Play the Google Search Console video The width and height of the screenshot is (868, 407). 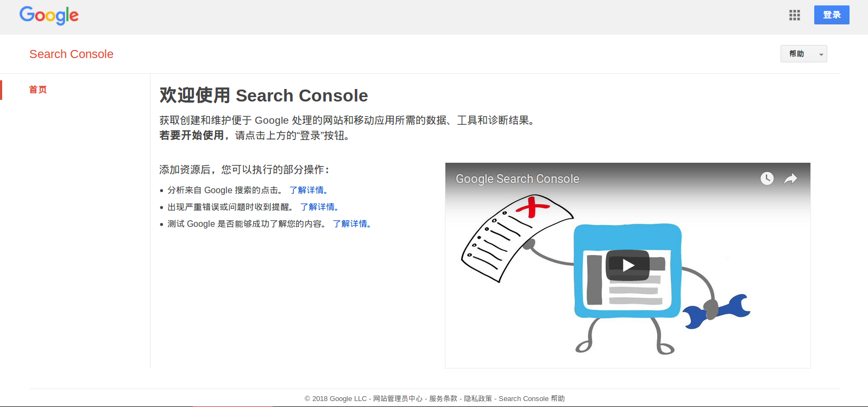coord(627,265)
